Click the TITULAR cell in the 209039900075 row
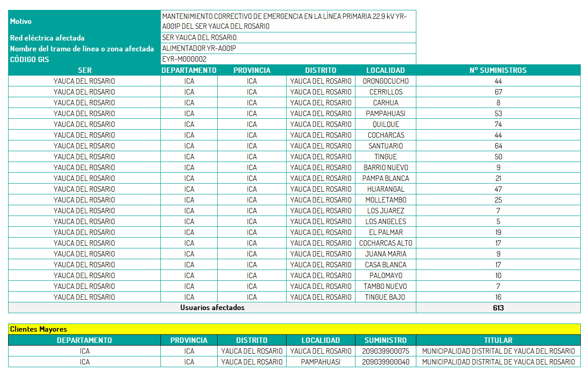The height and width of the screenshot is (378, 588). (x=498, y=351)
